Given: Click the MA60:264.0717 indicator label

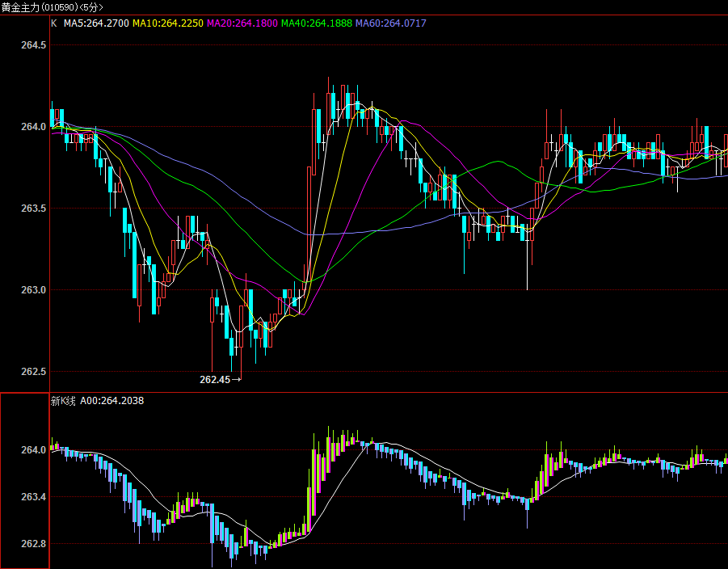Looking at the screenshot, I should pos(391,23).
